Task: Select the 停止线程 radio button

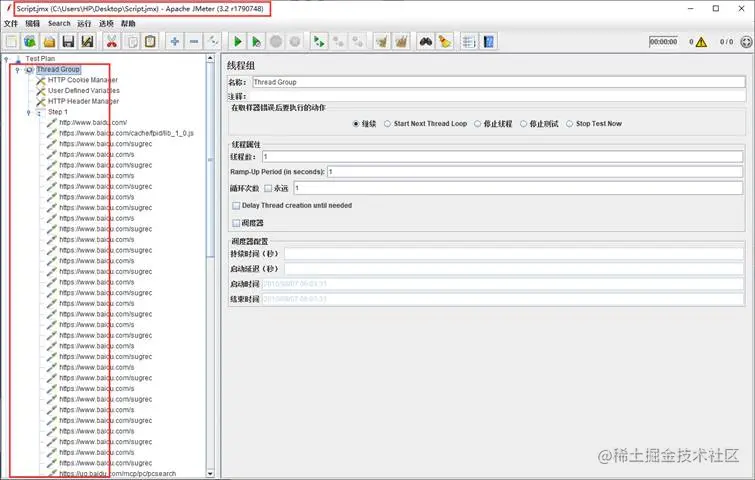Action: 477,124
